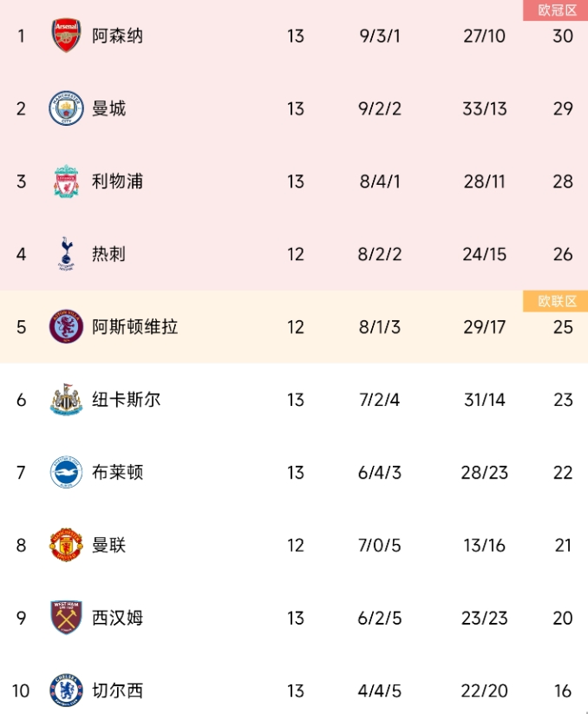Image resolution: width=588 pixels, height=714 pixels.
Task: Open the Newcastle United crest
Action: tap(67, 399)
